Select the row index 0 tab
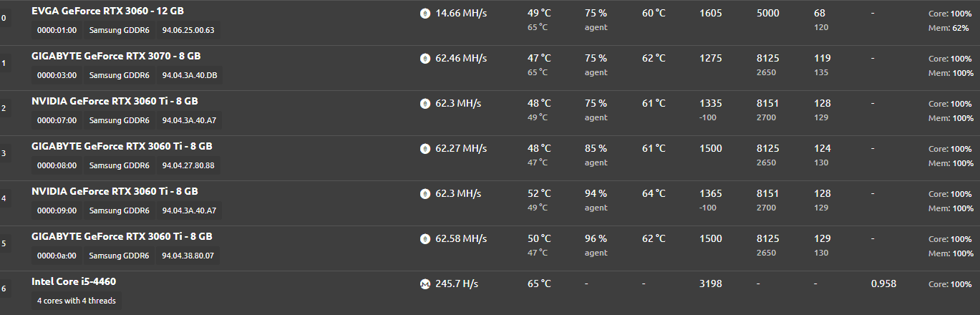This screenshot has height=315, width=980. click(x=4, y=18)
